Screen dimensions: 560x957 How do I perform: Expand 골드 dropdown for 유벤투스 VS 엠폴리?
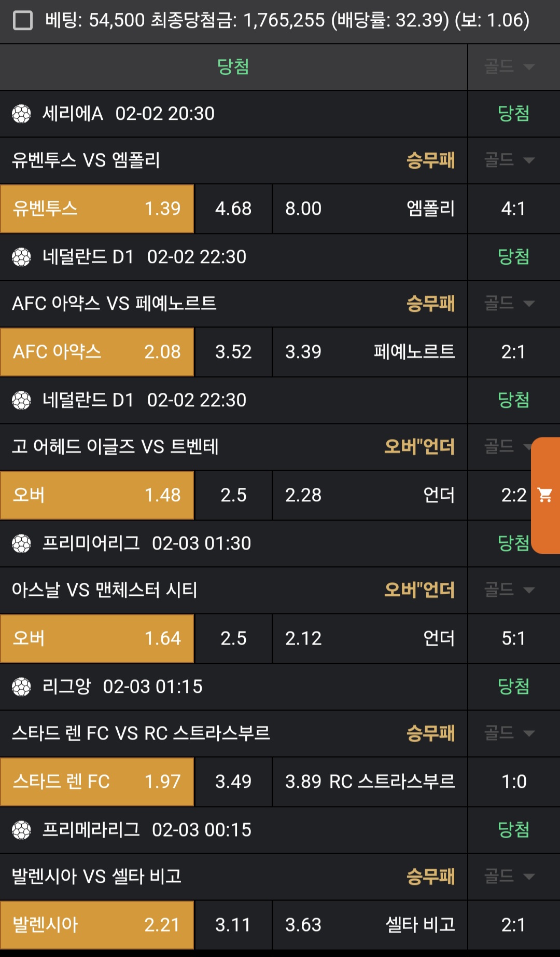[509, 160]
